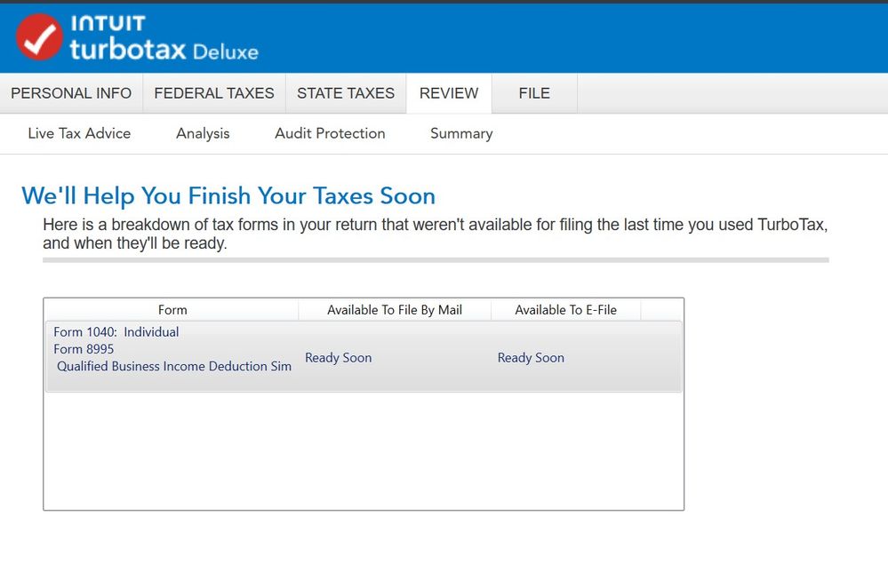
Task: Click Available To E-File column header
Action: pos(565,310)
